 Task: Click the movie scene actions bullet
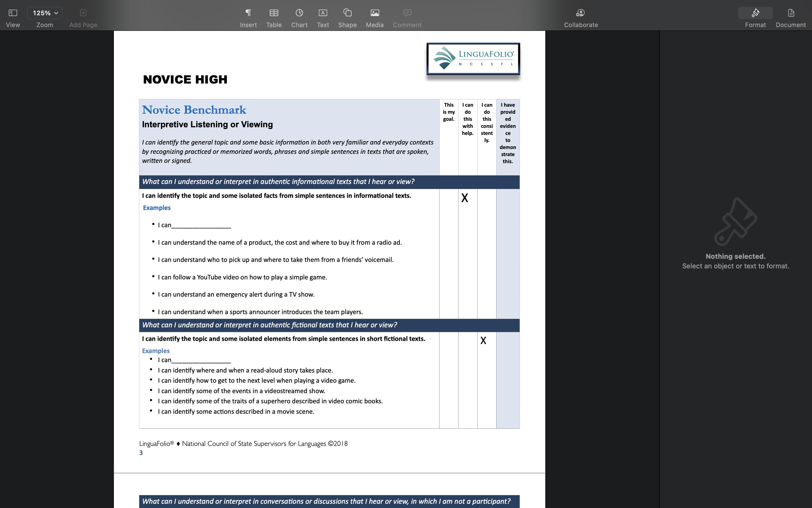tap(236, 411)
